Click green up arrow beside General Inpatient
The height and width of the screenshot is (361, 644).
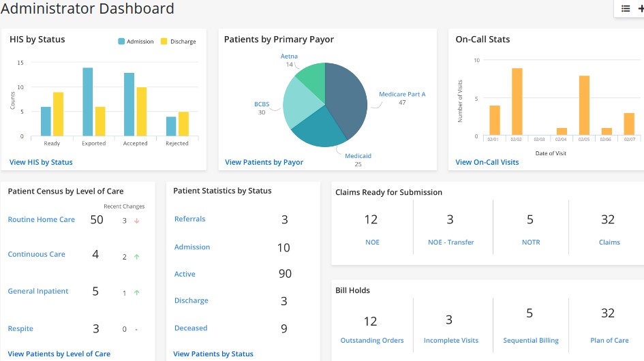click(x=136, y=293)
